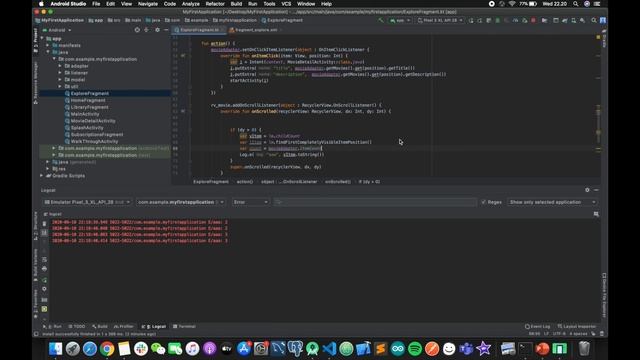Screen dimensions: 640x360
Task: Click the locate target icon in Project panel
Action: (x=137, y=30)
